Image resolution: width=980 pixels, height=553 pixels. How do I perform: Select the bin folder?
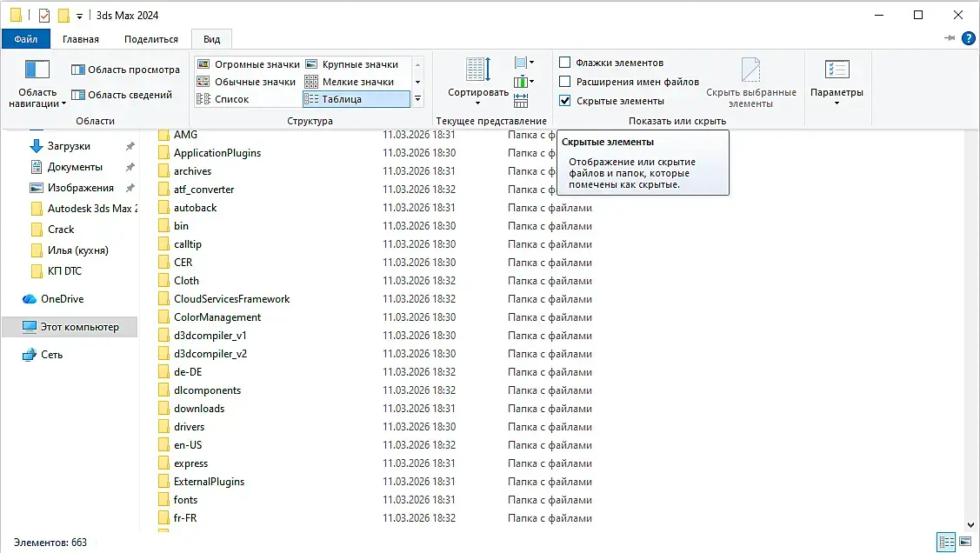[173, 226]
